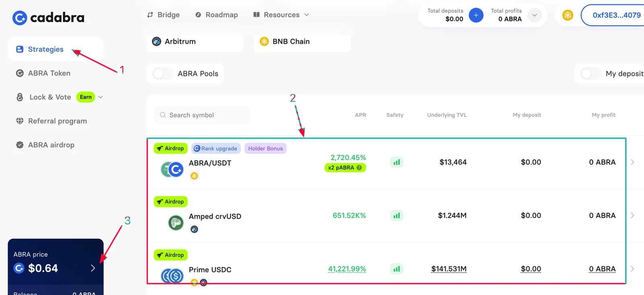Viewport: 644px width, 295px height.
Task: Click the ABRA coin icon beside $0.64 price
Action: 19,268
